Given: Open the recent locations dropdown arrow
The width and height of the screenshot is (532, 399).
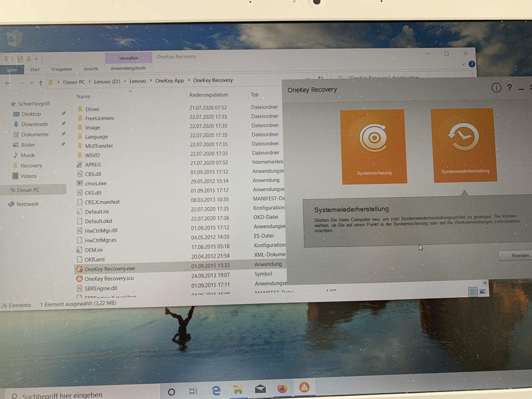Looking at the screenshot, I should click(32, 83).
